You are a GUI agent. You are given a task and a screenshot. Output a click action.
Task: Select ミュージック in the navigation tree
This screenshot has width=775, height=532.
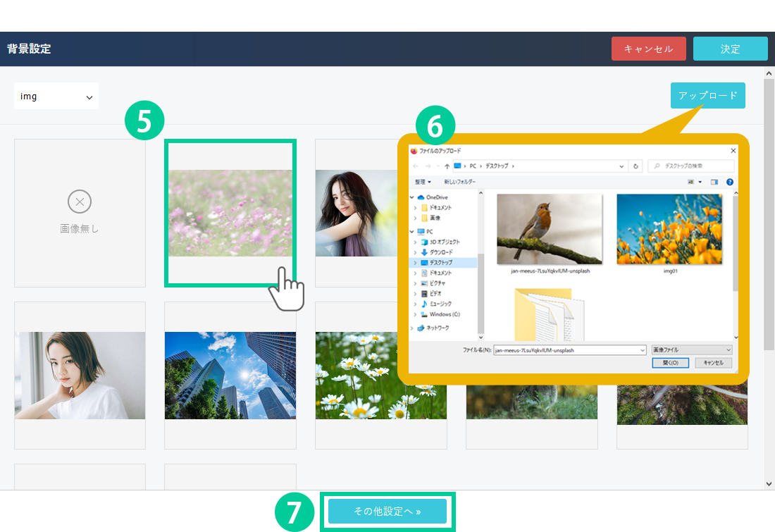tap(441, 304)
